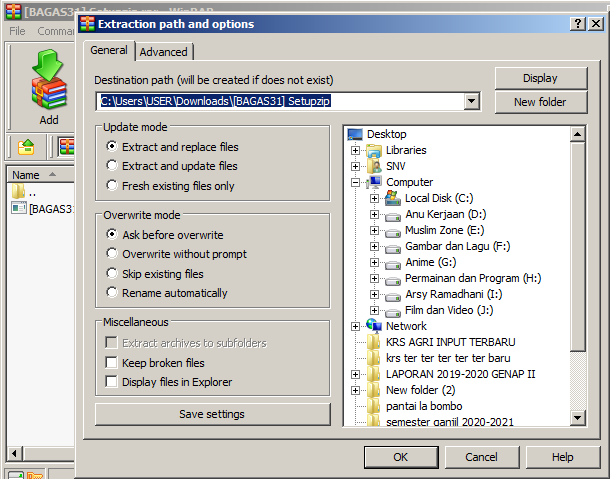This screenshot has width=610, height=479.
Task: Click the 'krs ter ter ter ter ter baru' folder icon
Action: 374,358
